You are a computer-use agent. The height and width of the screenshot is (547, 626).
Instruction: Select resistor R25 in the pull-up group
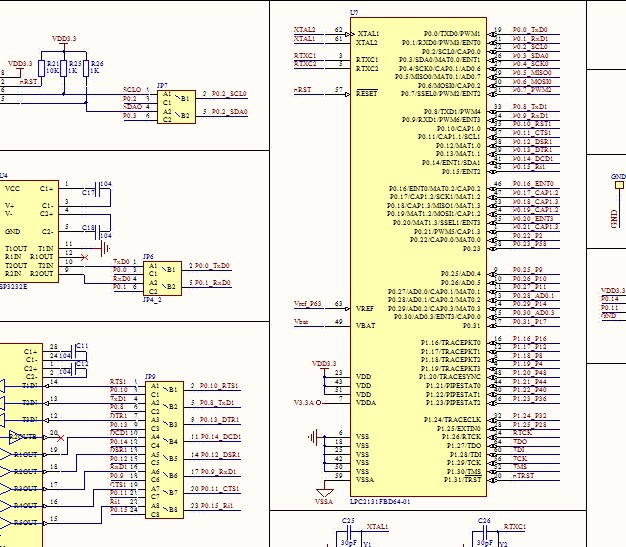63,68
